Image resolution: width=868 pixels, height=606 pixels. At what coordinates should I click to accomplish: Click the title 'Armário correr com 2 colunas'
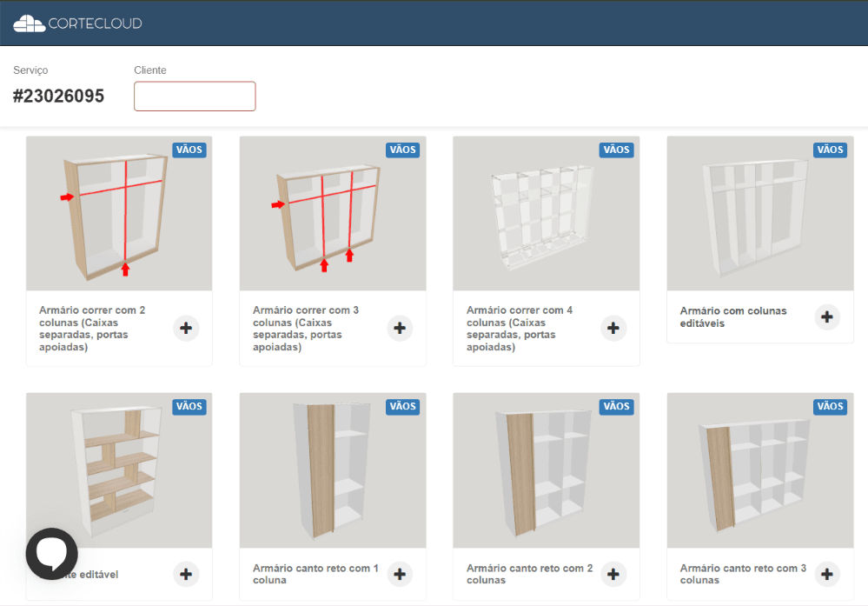[x=92, y=329]
